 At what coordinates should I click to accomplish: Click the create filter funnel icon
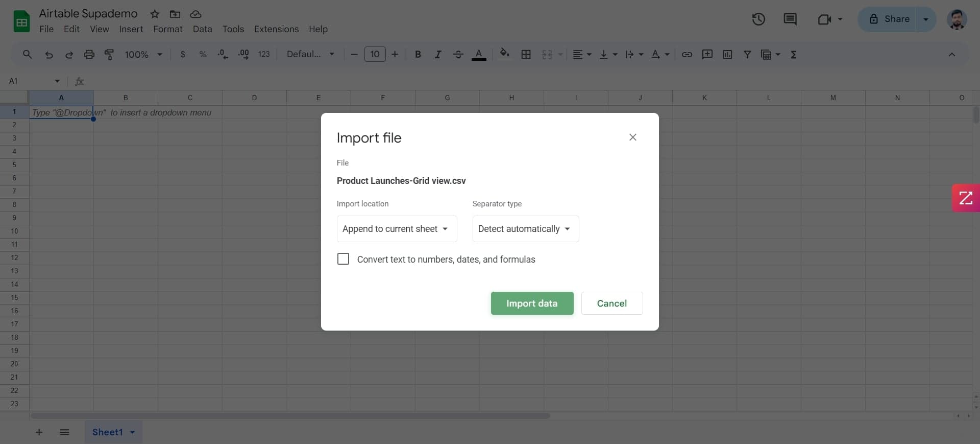747,54
